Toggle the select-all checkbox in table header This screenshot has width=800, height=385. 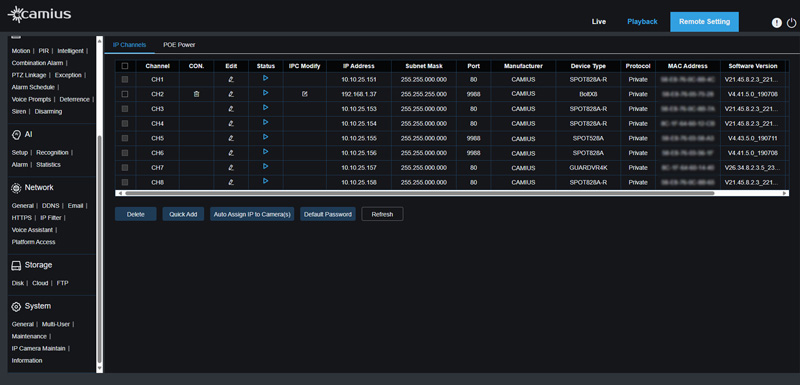[x=125, y=66]
